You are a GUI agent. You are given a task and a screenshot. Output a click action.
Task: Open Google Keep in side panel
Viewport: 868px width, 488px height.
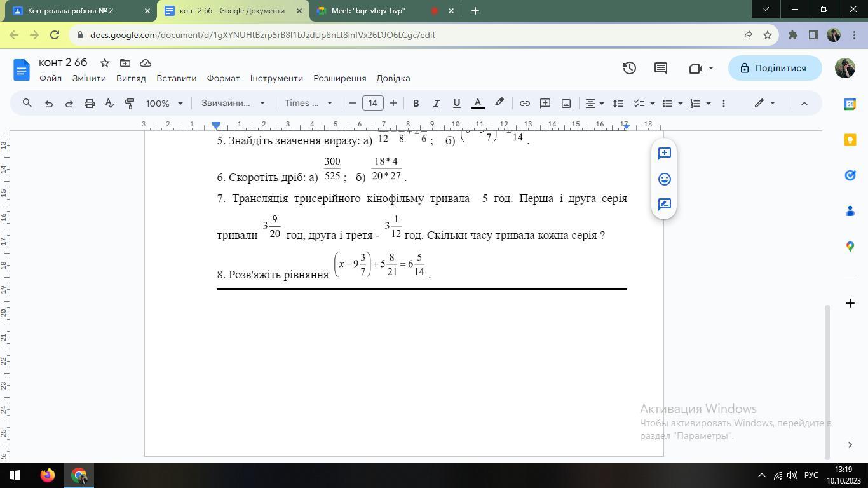click(x=850, y=140)
